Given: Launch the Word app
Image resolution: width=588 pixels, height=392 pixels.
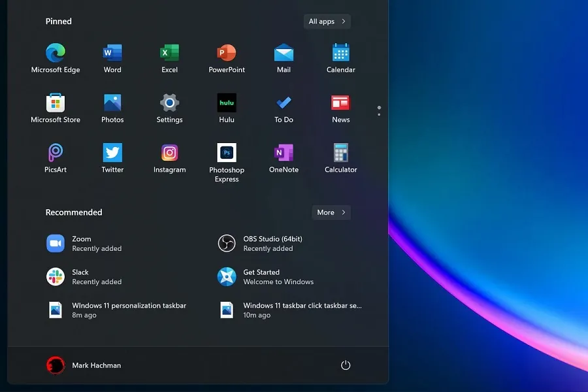Looking at the screenshot, I should click(112, 58).
